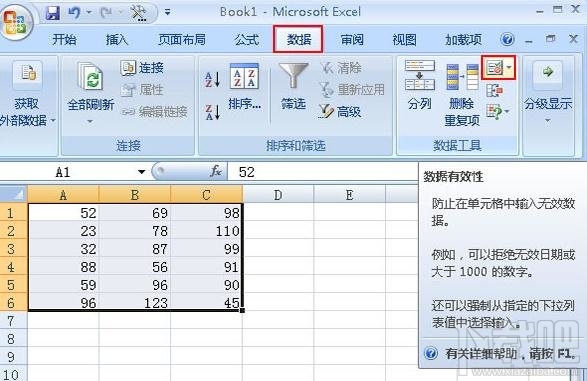Select cell containing 69

pos(135,213)
